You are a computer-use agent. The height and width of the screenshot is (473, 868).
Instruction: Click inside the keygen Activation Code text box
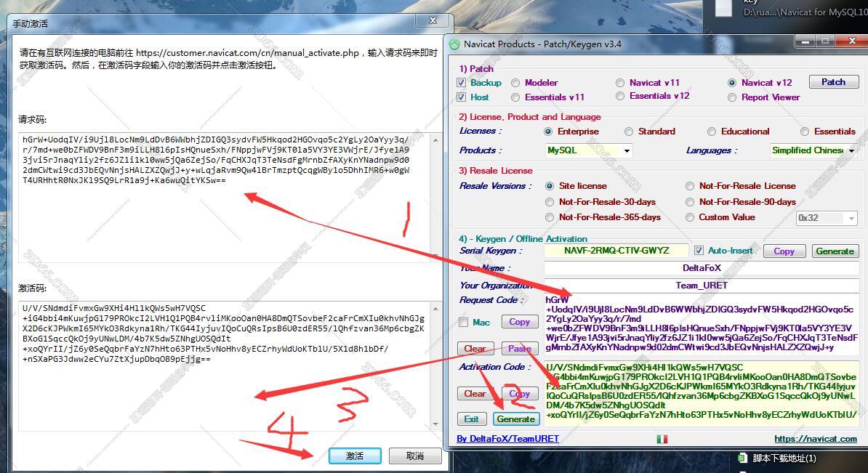(x=702, y=392)
